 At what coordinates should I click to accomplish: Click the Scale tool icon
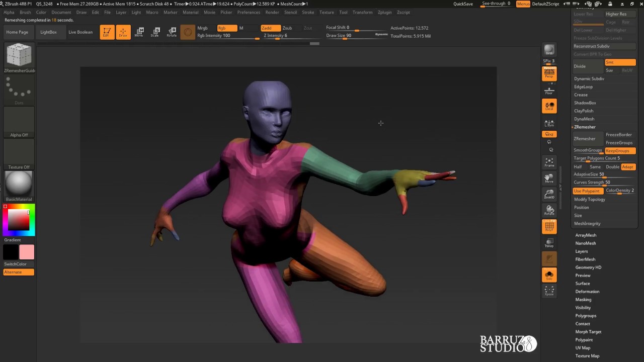(155, 32)
